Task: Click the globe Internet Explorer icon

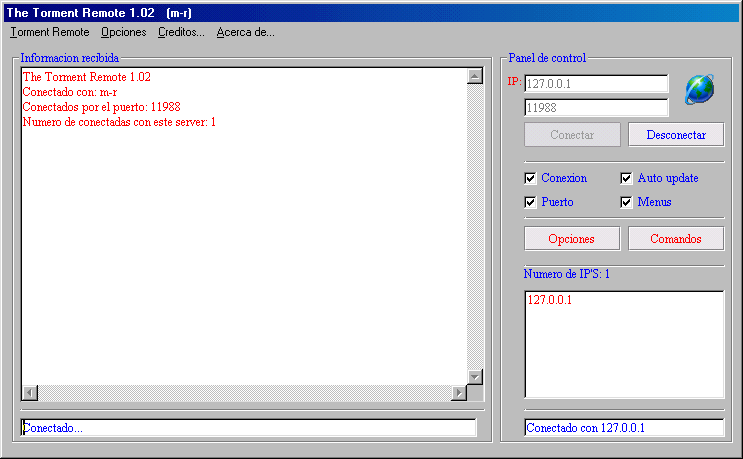Action: pyautogui.click(x=699, y=90)
